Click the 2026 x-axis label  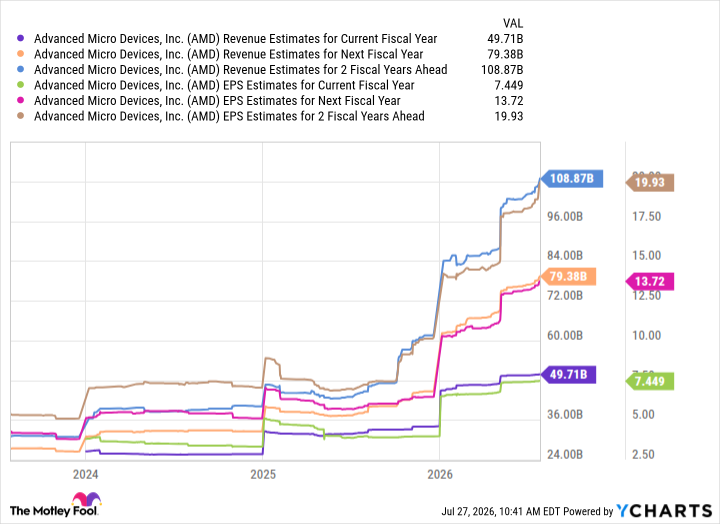pos(440,474)
